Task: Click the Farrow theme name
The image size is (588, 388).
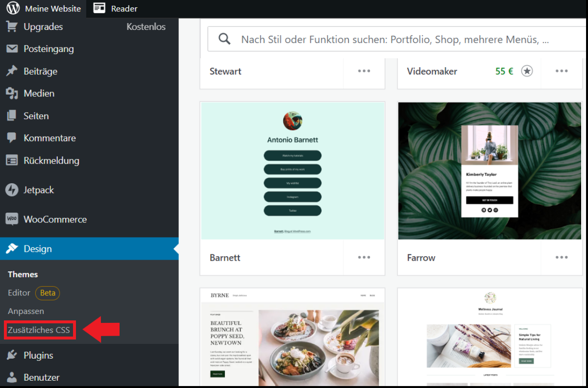Action: coord(421,258)
